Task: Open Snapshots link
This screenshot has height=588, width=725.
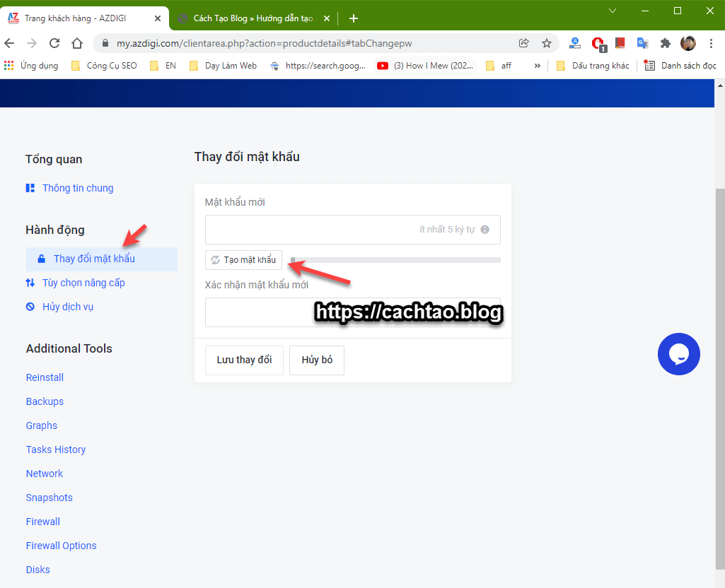Action: click(x=50, y=498)
